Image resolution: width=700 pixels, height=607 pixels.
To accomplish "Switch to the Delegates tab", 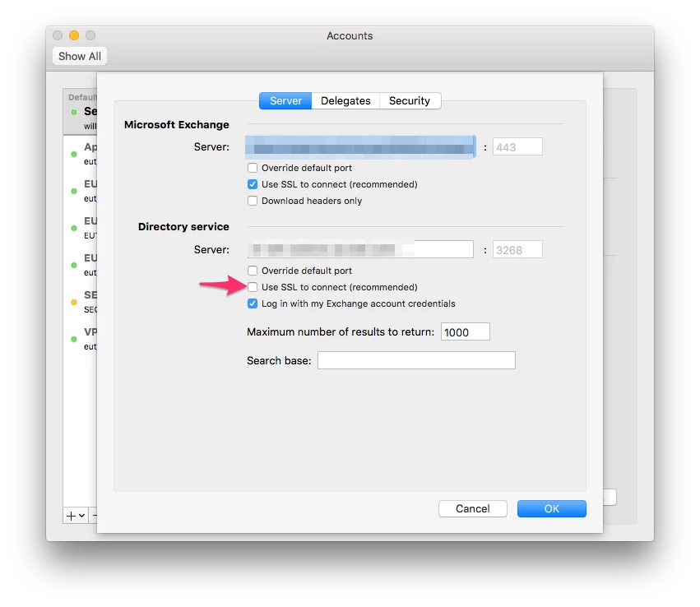I will click(x=345, y=101).
